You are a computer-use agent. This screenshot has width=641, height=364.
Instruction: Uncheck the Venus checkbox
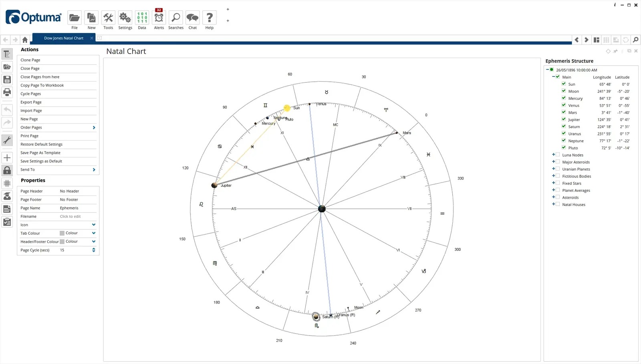coord(564,105)
